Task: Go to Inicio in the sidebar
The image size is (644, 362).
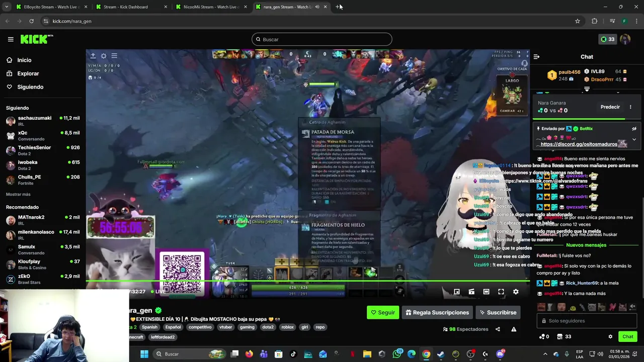Action: pos(24,60)
